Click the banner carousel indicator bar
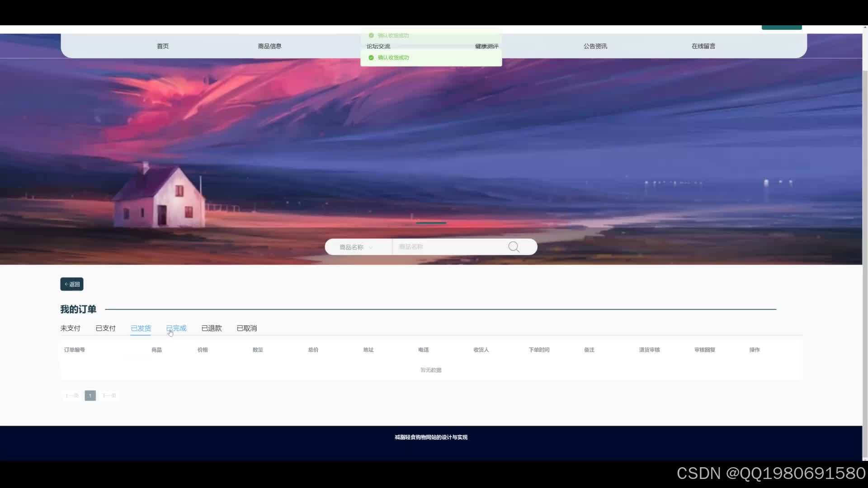 pyautogui.click(x=431, y=223)
